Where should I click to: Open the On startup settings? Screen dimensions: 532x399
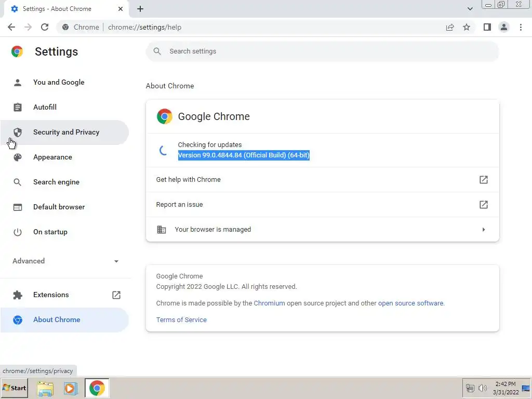(x=64, y=232)
